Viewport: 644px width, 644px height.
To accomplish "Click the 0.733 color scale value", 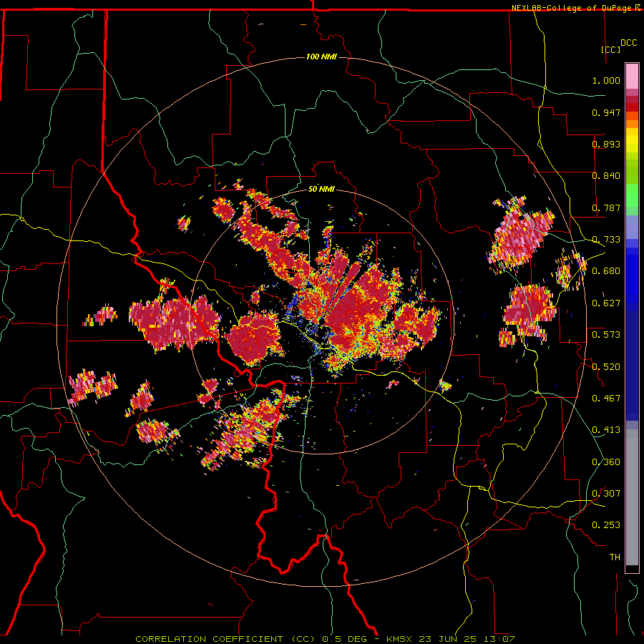I will point(606,240).
